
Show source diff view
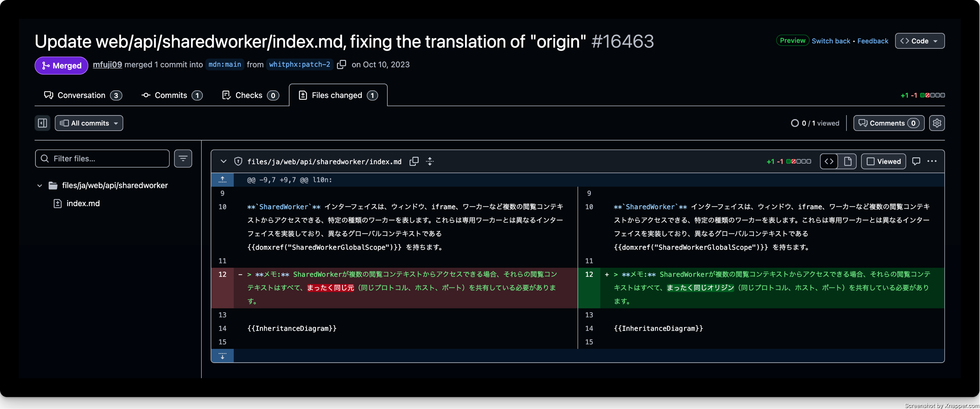[829, 162]
